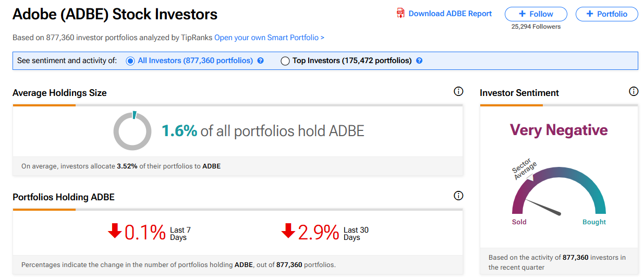Open info icon for Portfolios Holding ADBE
This screenshot has width=644, height=278.
458,196
